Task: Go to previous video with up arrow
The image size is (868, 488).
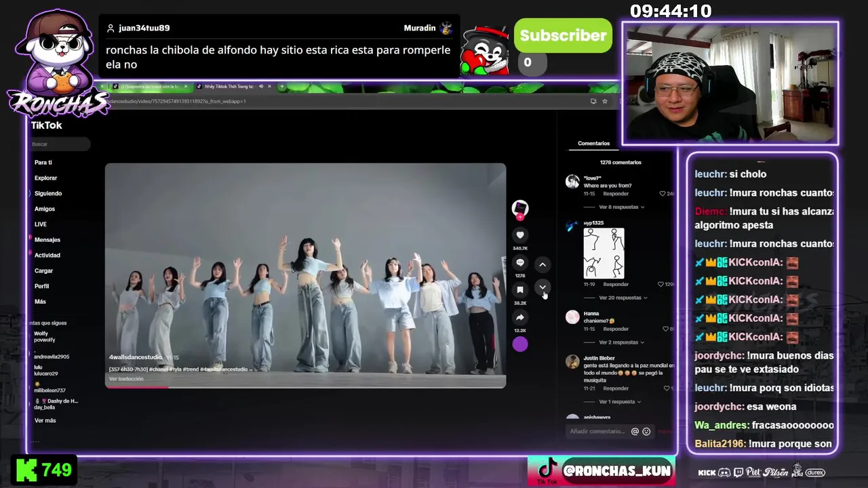Action: (x=542, y=264)
